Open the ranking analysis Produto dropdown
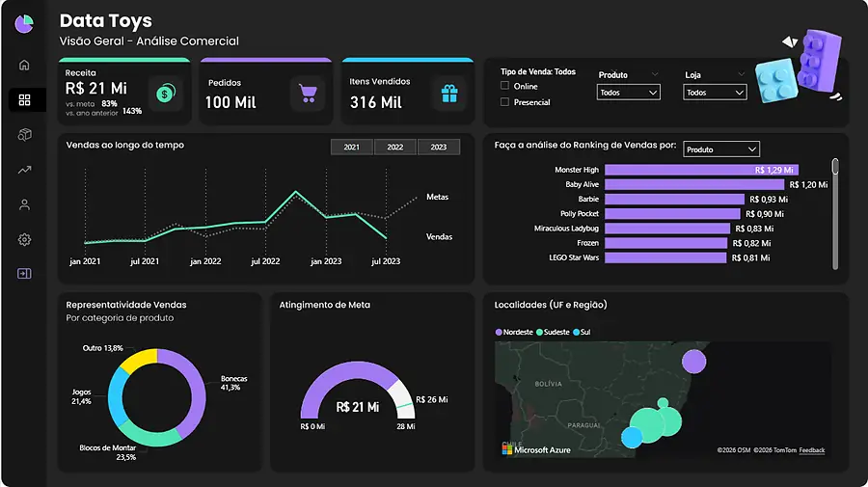868x487 pixels. point(721,149)
